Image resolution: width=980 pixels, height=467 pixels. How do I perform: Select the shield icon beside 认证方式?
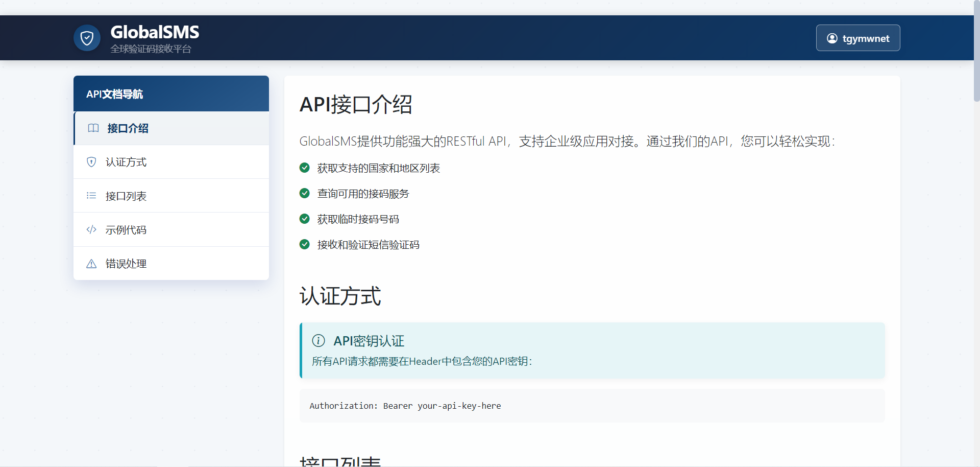pyautogui.click(x=91, y=162)
